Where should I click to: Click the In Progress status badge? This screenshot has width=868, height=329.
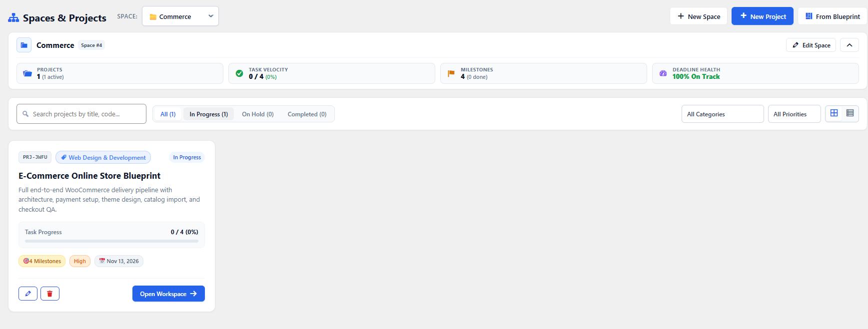pyautogui.click(x=187, y=157)
